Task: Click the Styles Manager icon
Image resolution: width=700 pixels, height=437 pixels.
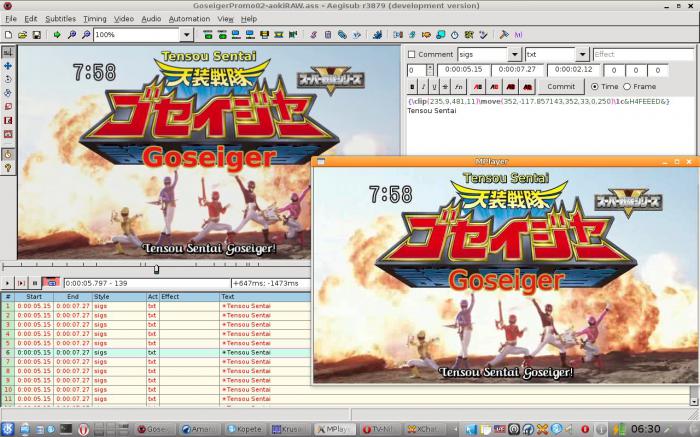Action: click(313, 34)
